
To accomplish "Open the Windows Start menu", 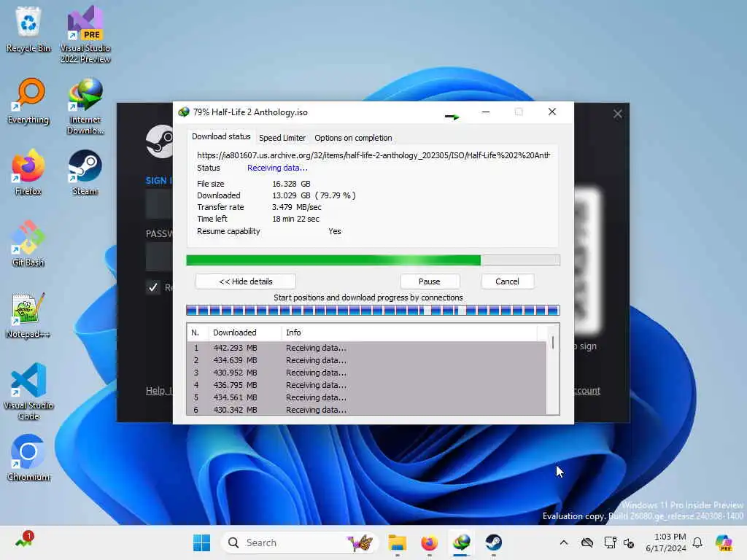I will point(201,542).
